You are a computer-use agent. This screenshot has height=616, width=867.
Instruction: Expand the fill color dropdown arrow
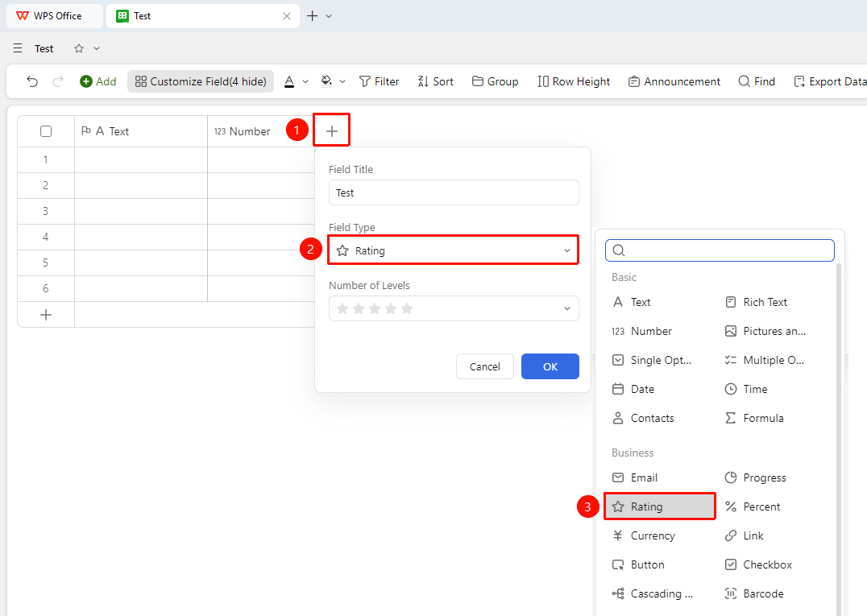pyautogui.click(x=342, y=82)
